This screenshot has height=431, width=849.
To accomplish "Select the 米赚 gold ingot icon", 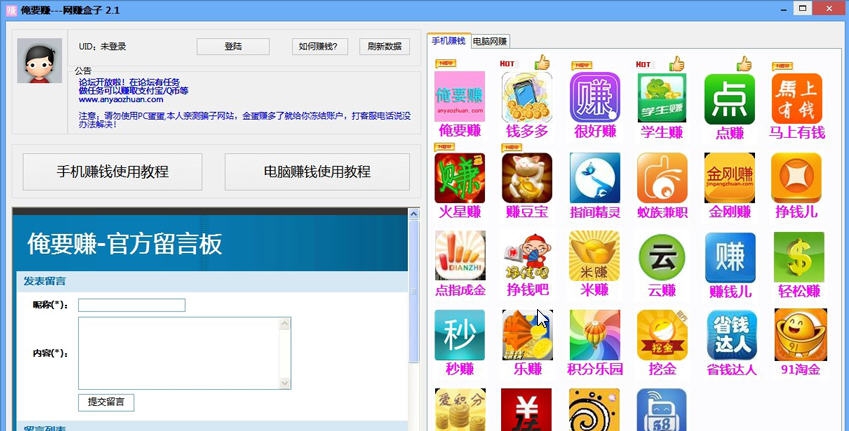I will tap(595, 256).
